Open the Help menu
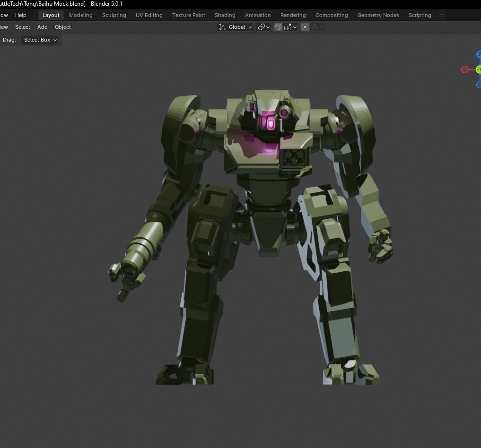The height and width of the screenshot is (448, 481). (20, 15)
